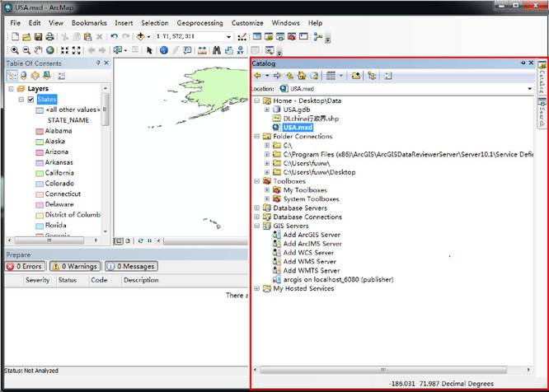This screenshot has width=549, height=392.
Task: Open the Measure tool
Action: (x=202, y=50)
